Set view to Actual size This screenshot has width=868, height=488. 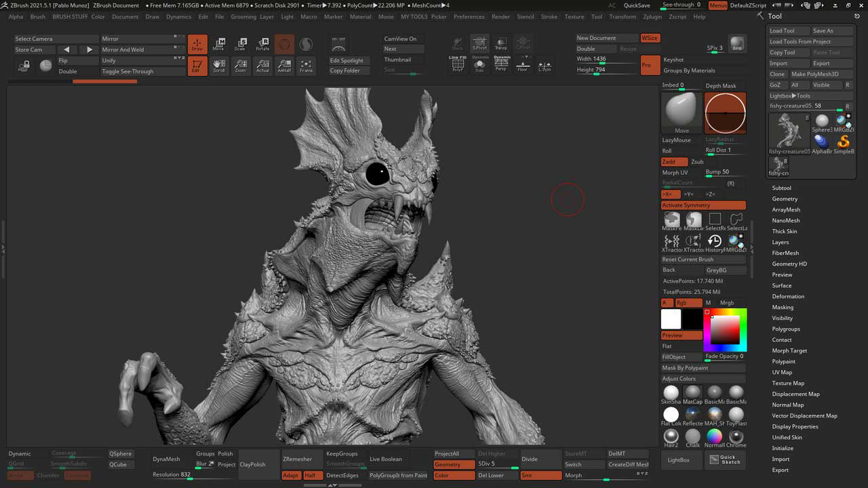click(262, 66)
